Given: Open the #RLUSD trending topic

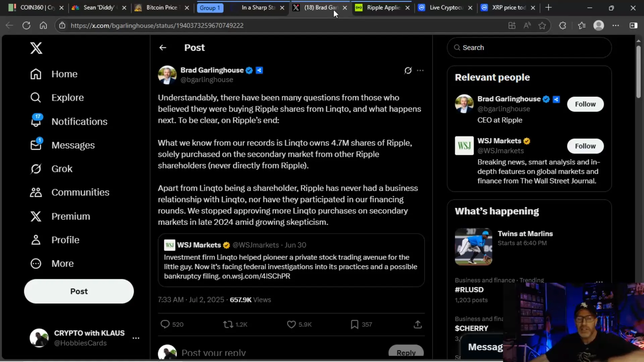Looking at the screenshot, I should click(x=469, y=290).
